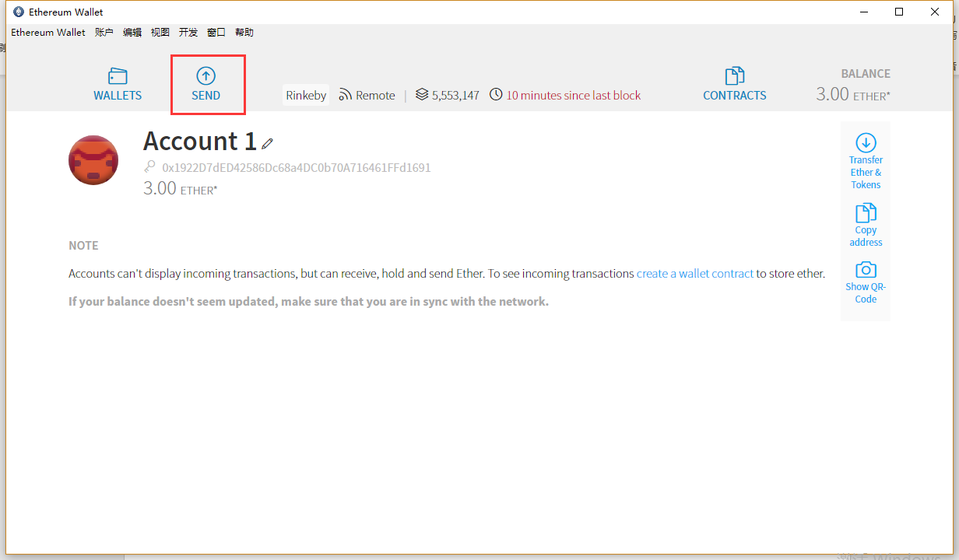Edit account name via pencil icon
This screenshot has height=560, width=959.
point(267,143)
